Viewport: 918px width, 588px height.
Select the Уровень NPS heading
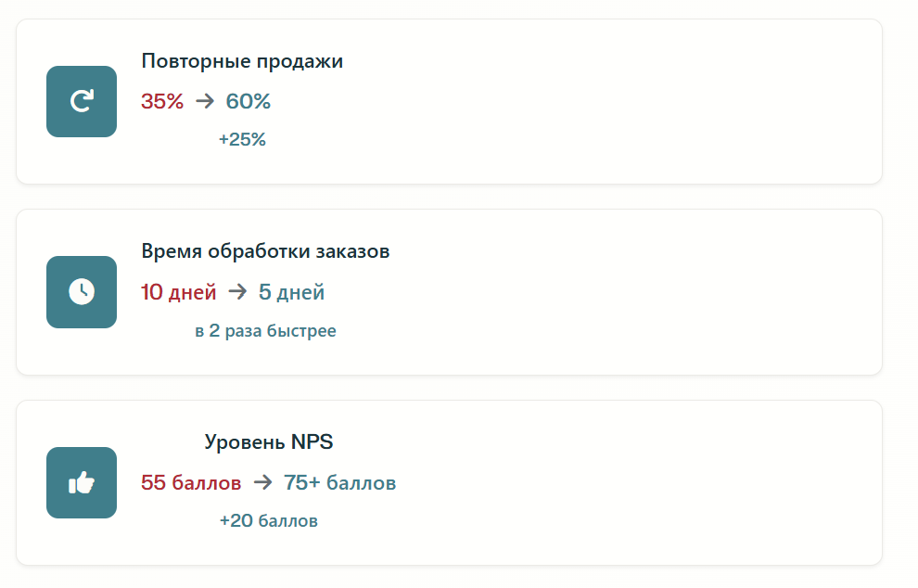point(268,442)
